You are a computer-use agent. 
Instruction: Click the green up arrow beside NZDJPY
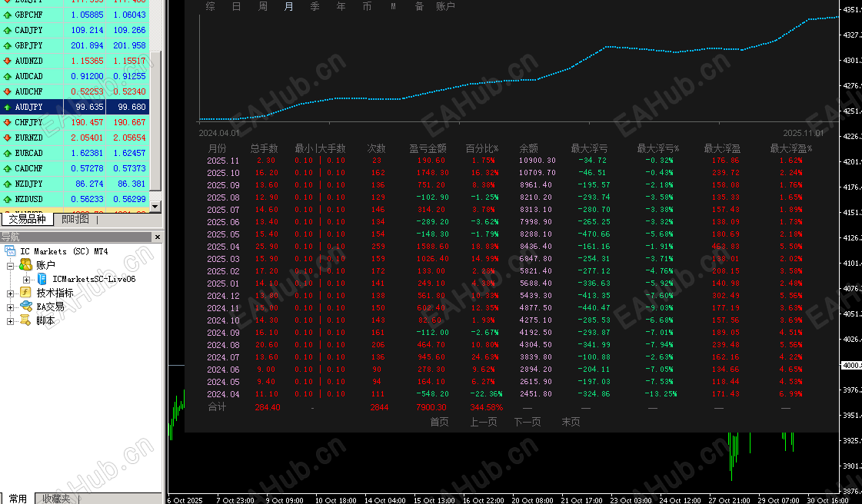click(7, 184)
